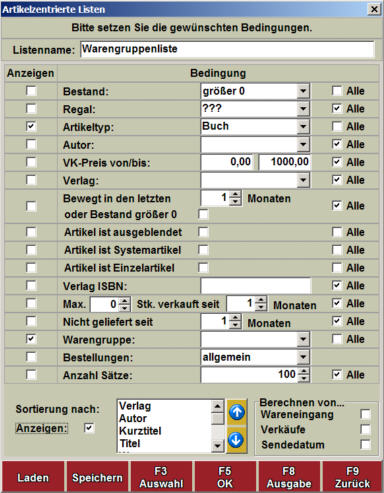
Task: Click the F9 Zurück button
Action: pyautogui.click(x=352, y=477)
